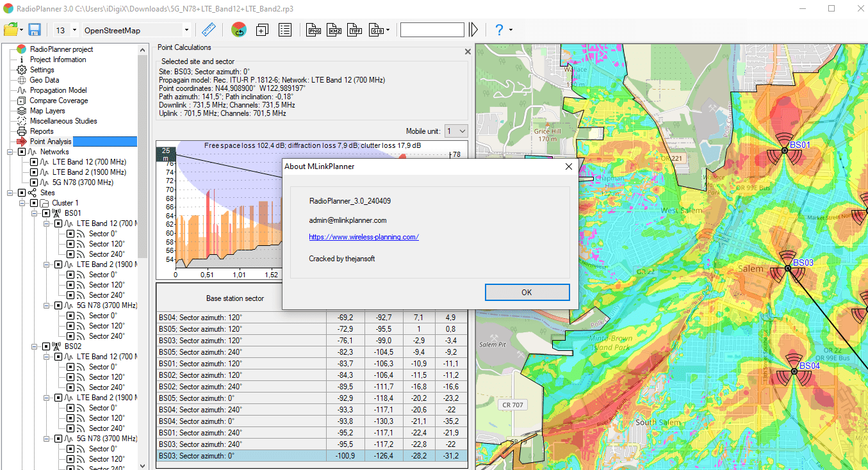Save the project with the floppy disk icon
The width and height of the screenshot is (868, 470).
pos(35,29)
